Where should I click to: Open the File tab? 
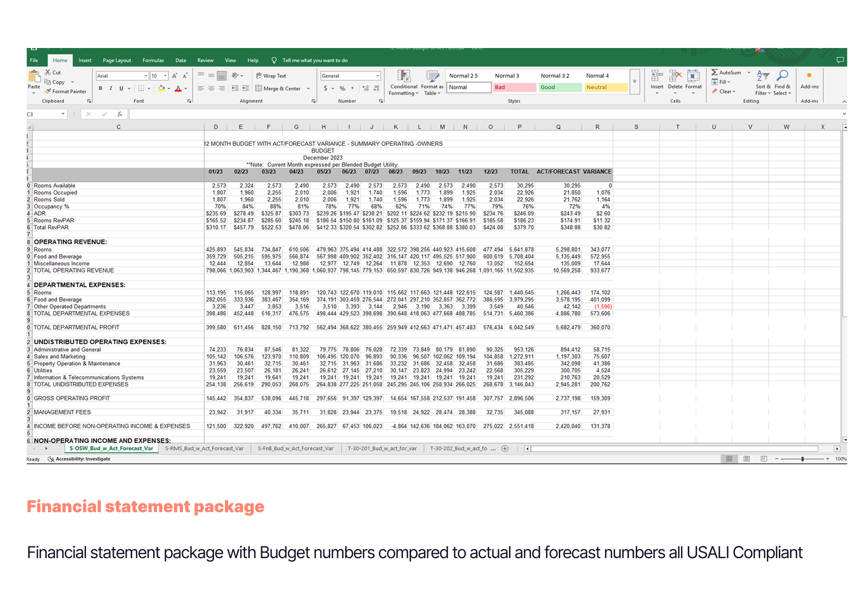click(34, 60)
